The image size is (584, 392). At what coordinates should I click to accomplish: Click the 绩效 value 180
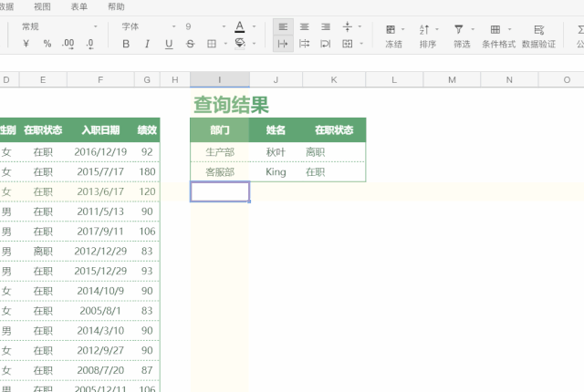click(147, 171)
